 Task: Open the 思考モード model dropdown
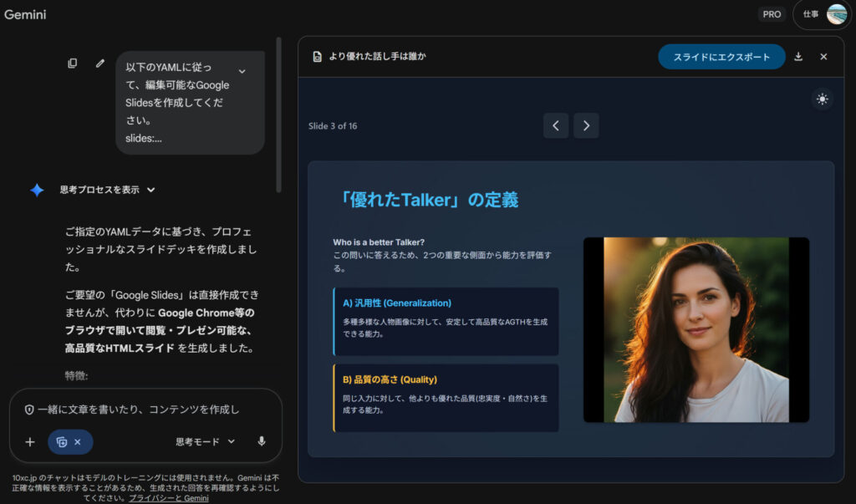[205, 441]
